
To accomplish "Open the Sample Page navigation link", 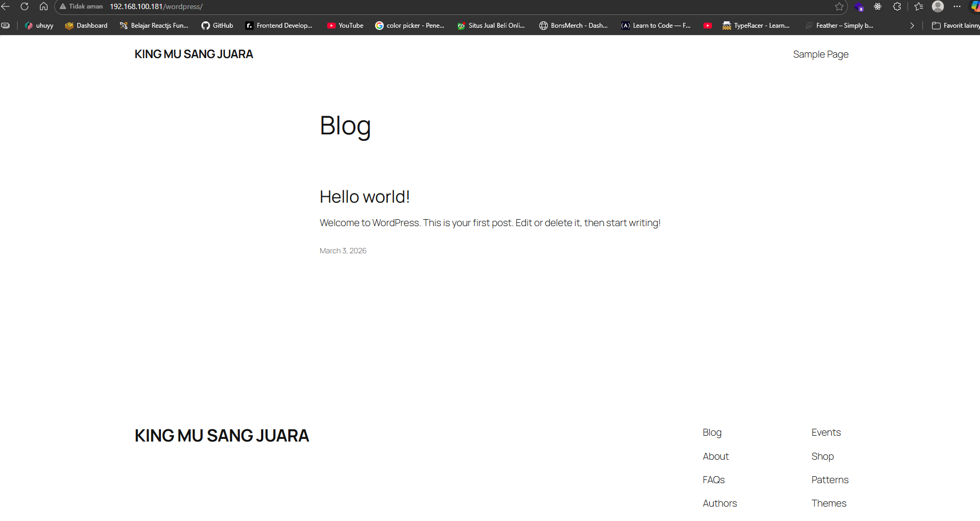I will 821,54.
